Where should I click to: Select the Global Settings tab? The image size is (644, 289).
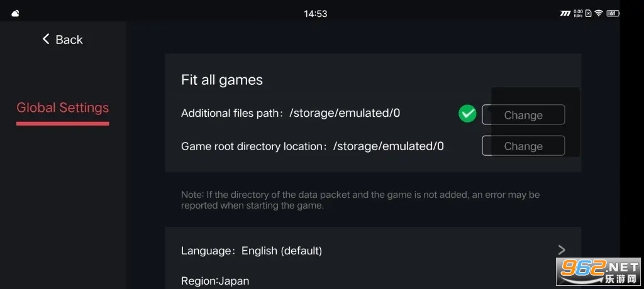pos(63,107)
